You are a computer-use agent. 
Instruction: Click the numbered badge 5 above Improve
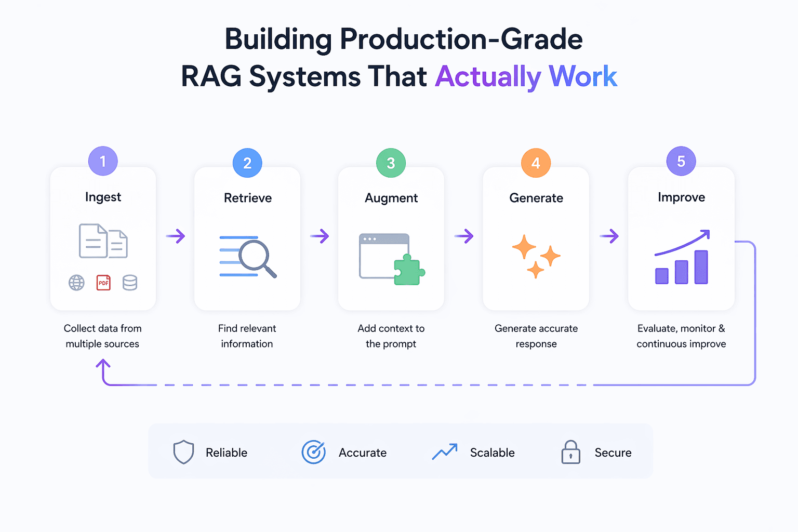pyautogui.click(x=681, y=161)
